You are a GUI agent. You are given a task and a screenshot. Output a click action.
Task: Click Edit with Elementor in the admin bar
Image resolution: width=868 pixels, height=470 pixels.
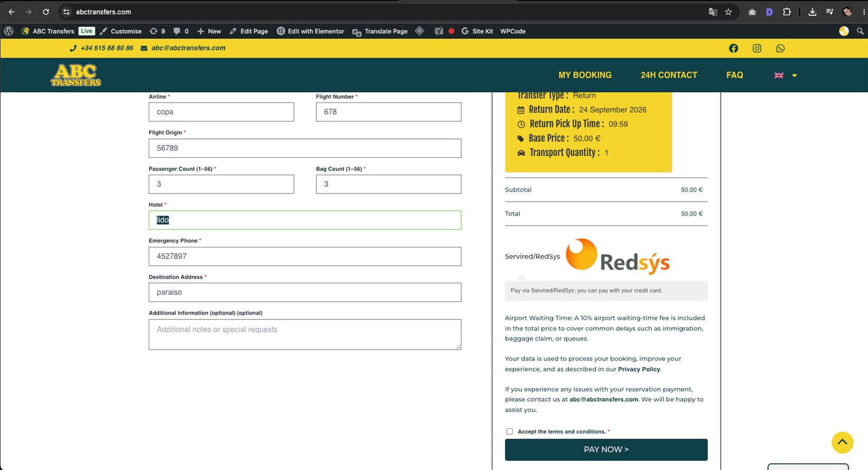(x=310, y=31)
